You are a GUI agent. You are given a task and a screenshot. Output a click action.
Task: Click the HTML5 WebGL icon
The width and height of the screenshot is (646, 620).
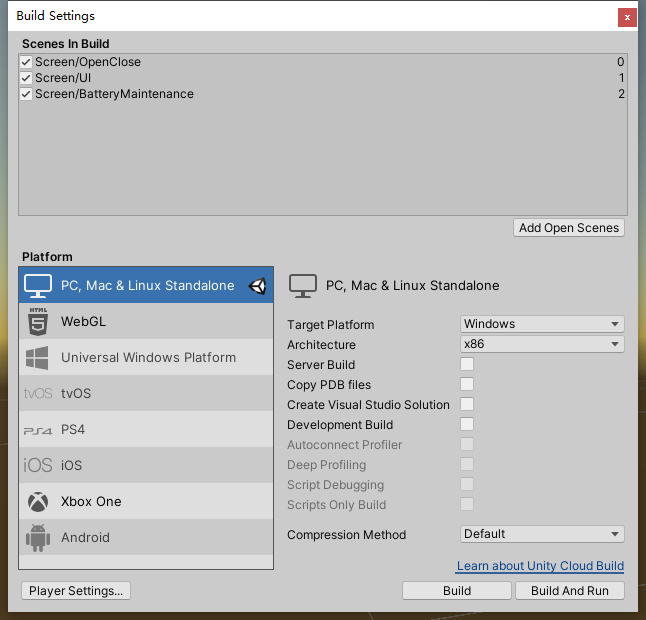pos(38,321)
